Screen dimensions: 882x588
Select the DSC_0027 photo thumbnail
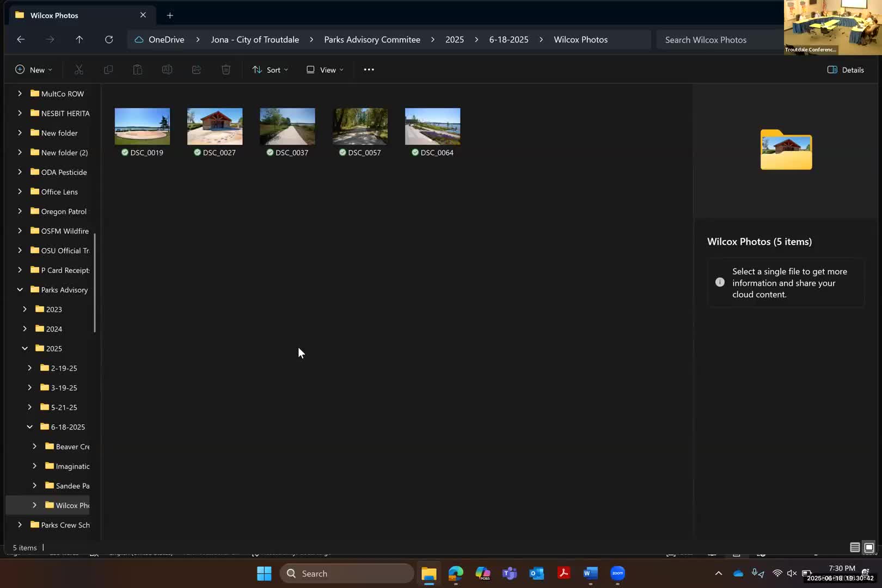(x=215, y=127)
